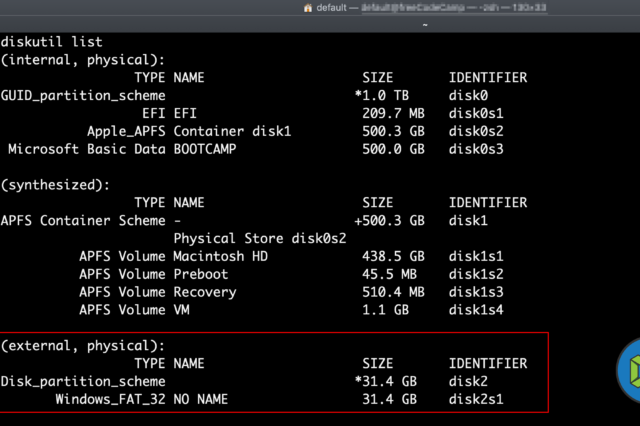The image size is (640, 426).
Task: Click the home folder icon in title bar
Action: (309, 7)
